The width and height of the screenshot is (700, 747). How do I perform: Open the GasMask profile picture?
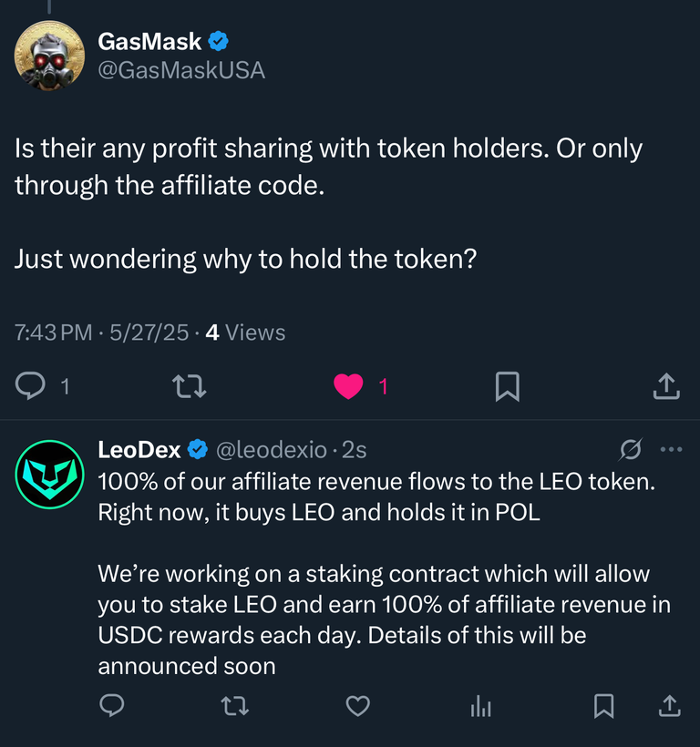click(49, 56)
